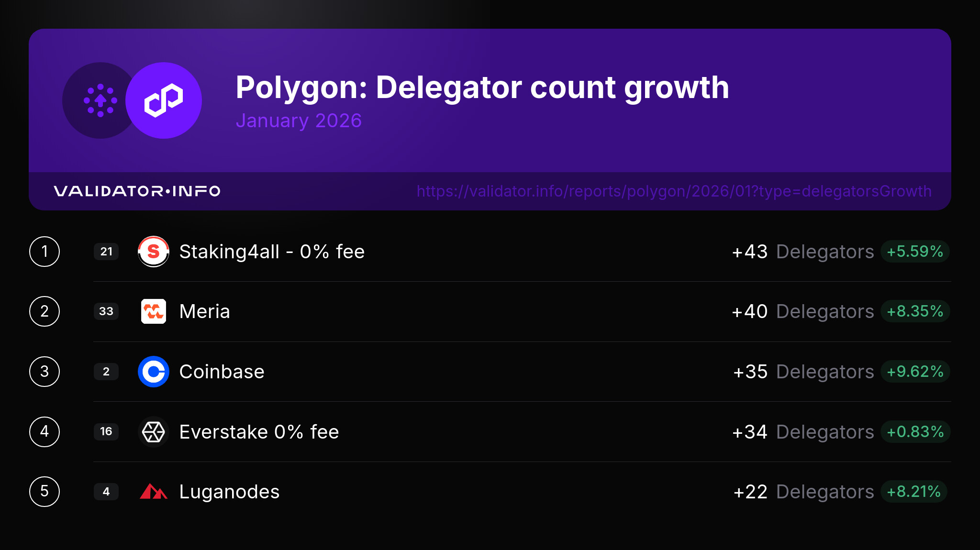Click the +8.21% growth badge for Luganodes
Image resolution: width=980 pixels, height=550 pixels.
[913, 492]
